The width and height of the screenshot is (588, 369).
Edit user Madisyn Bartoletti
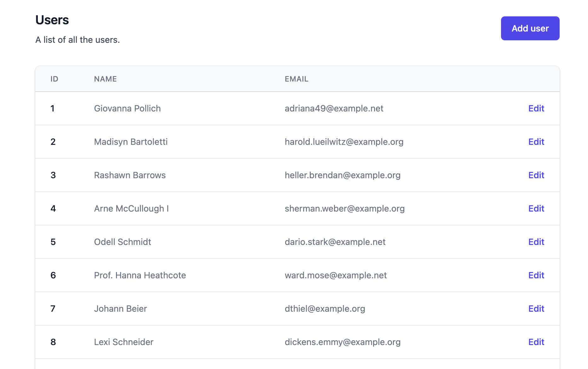536,142
